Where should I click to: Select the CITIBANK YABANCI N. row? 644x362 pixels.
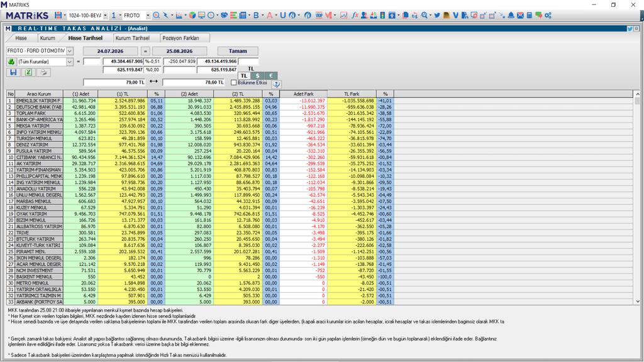39,157
